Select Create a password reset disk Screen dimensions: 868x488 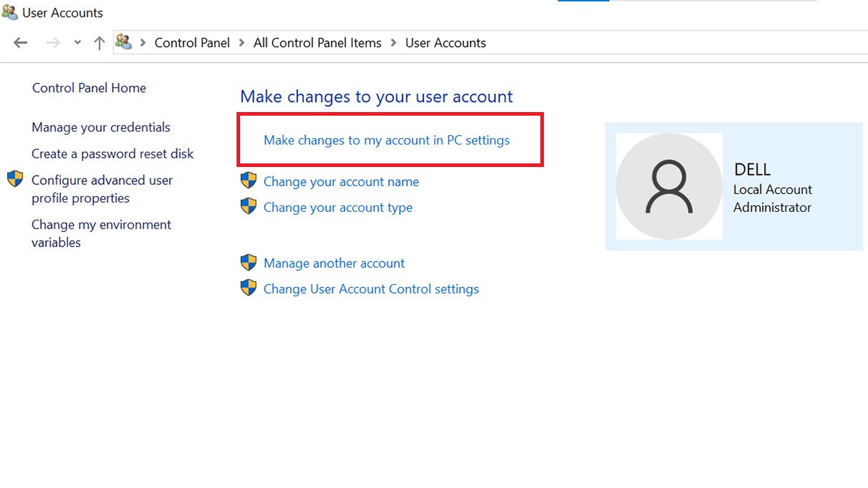(113, 154)
